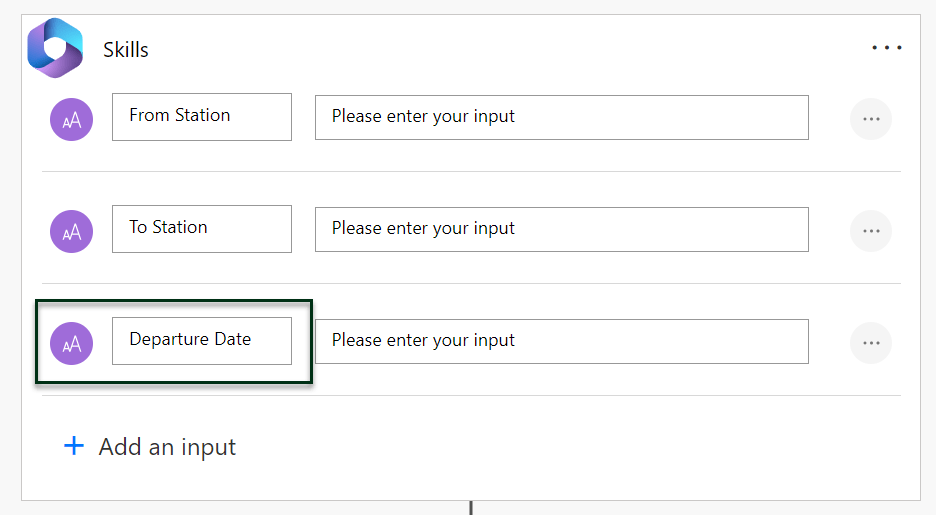Image resolution: width=936 pixels, height=515 pixels.
Task: Click empty header area of Skills card
Action: pos(500,48)
